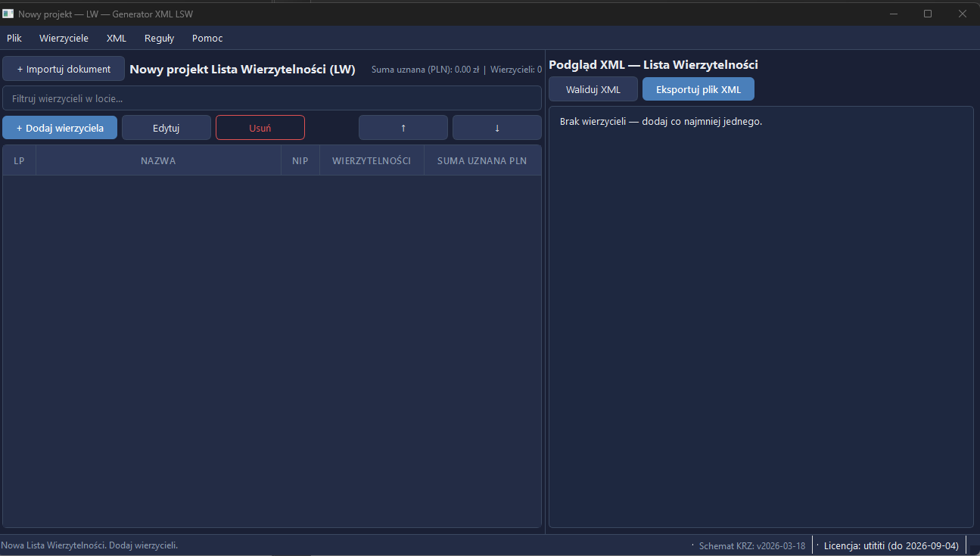980x556 pixels.
Task: Click 'Nowy projekt Lista Wierzytelności (LW)' heading
Action: (x=242, y=70)
